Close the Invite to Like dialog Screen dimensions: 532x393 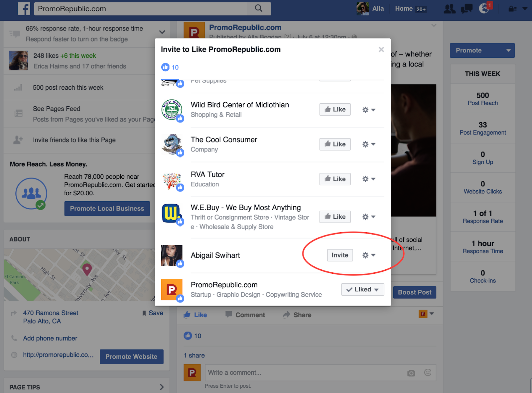click(x=381, y=49)
